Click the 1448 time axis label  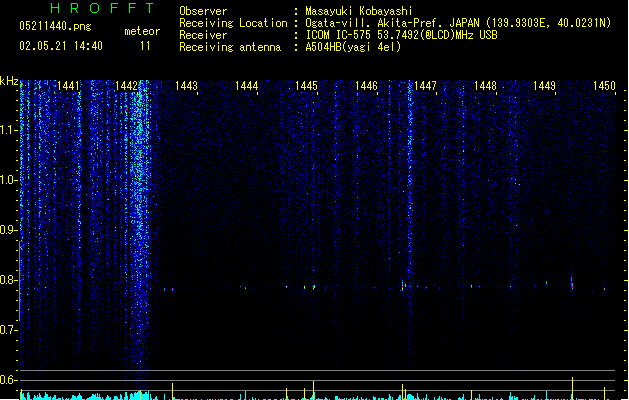485,86
